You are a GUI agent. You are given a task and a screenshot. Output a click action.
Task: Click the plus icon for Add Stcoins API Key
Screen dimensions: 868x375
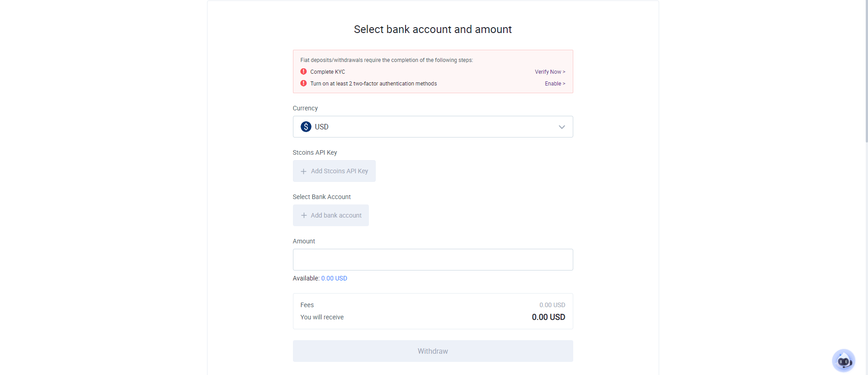304,171
